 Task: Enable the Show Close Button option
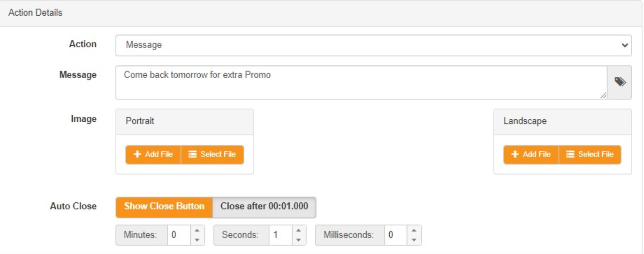[x=164, y=207]
